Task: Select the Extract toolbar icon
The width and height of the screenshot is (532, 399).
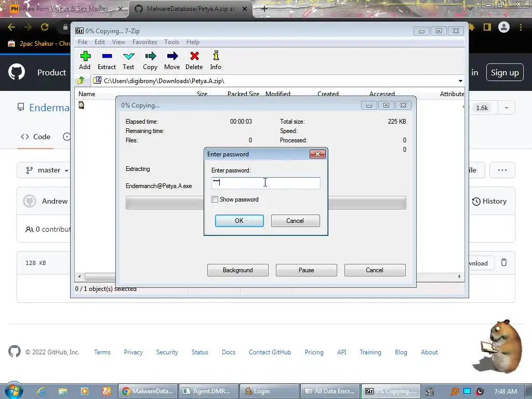Action: pos(107,60)
